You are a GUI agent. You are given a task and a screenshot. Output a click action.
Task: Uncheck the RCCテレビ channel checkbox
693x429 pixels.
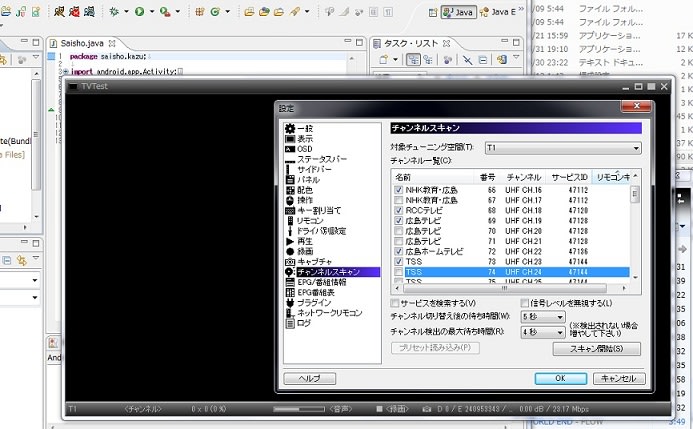pyautogui.click(x=399, y=211)
